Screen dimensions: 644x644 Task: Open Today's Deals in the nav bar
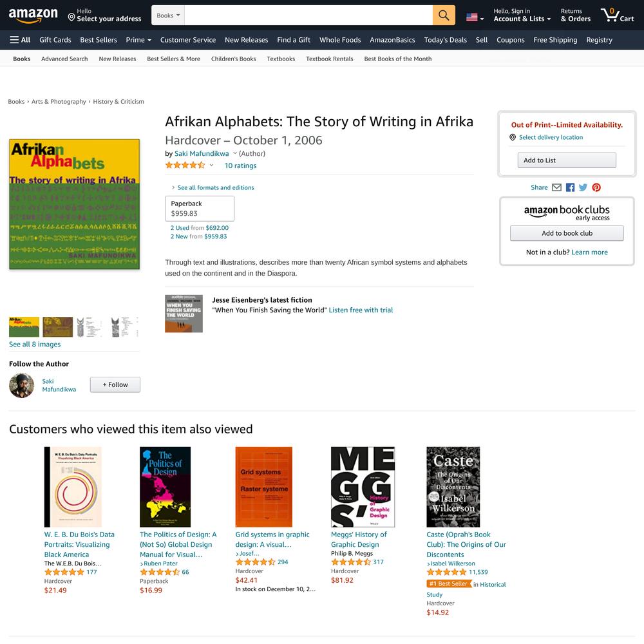445,40
